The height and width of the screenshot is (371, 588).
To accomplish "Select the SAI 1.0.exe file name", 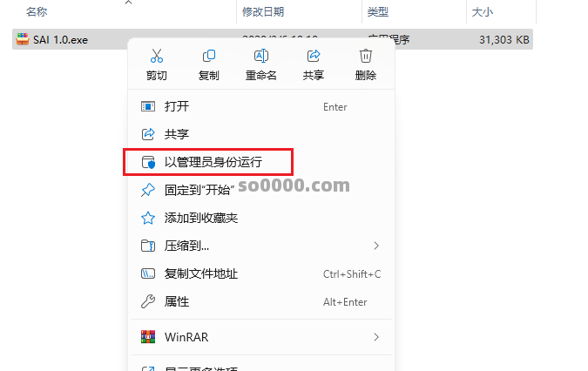I will (x=60, y=40).
